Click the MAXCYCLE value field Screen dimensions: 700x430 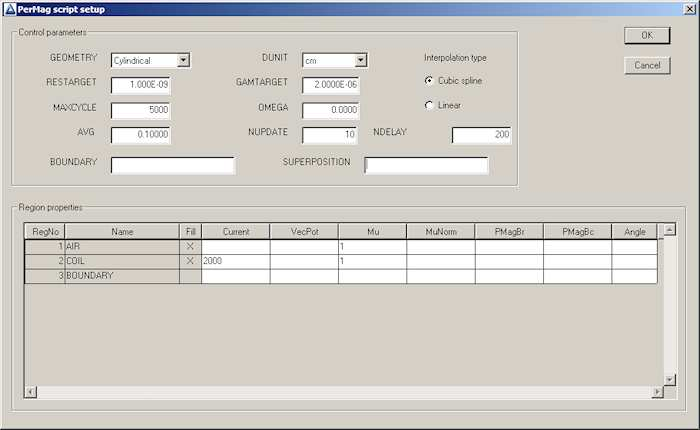point(140,110)
